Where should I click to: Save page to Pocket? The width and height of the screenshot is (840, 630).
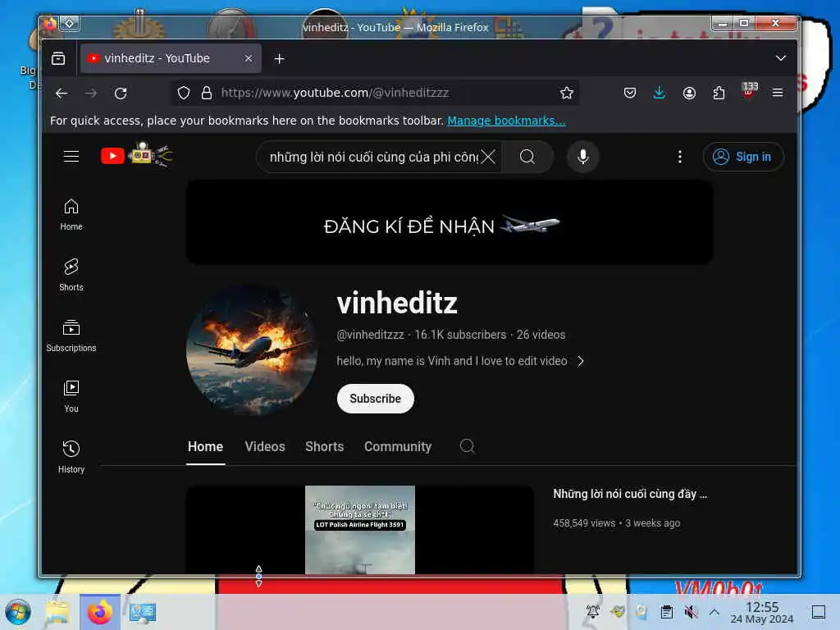coord(630,94)
